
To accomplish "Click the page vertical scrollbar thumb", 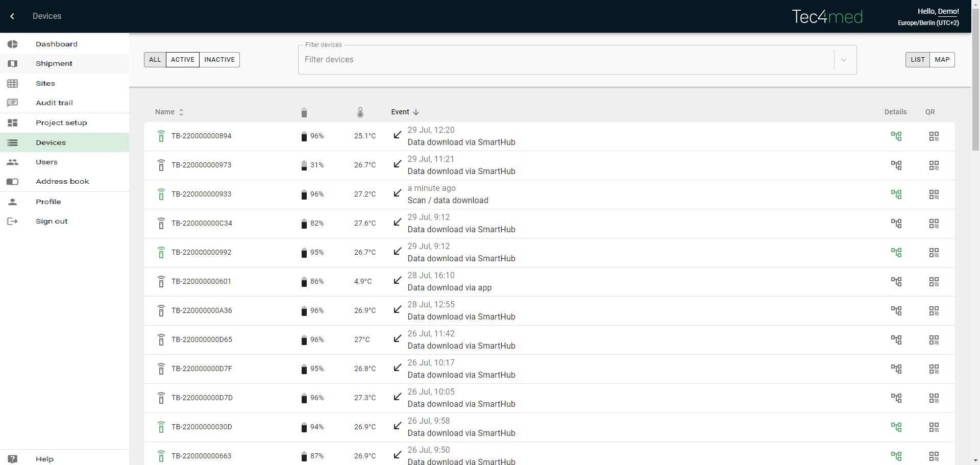I will point(975,80).
